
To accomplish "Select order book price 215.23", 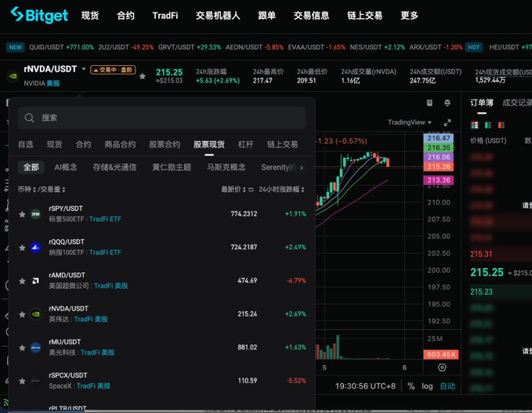I will point(481,292).
